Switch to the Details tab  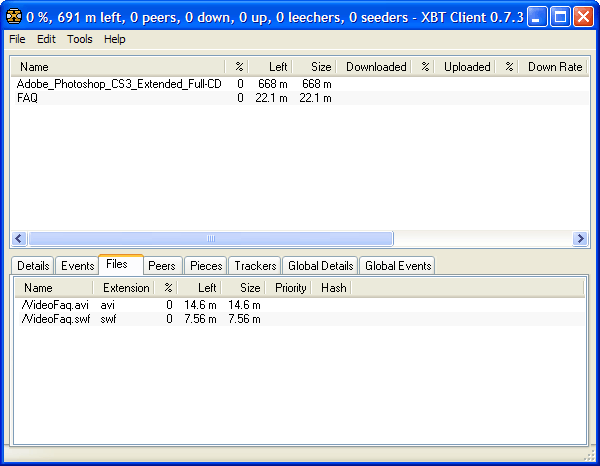pyautogui.click(x=33, y=266)
